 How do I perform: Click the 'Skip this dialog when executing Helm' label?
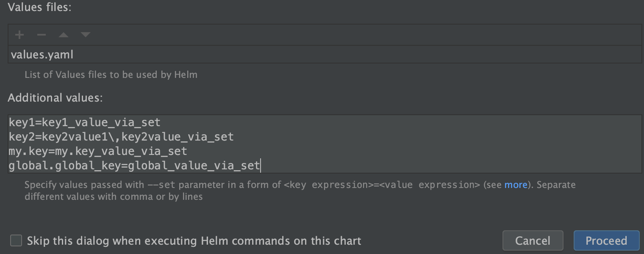pos(194,241)
